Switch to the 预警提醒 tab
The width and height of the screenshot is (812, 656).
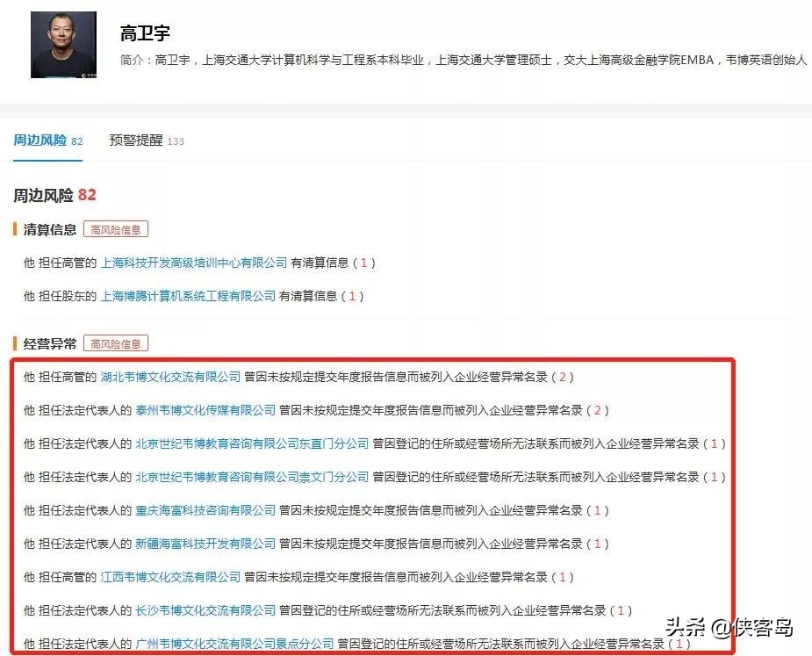coord(136,141)
